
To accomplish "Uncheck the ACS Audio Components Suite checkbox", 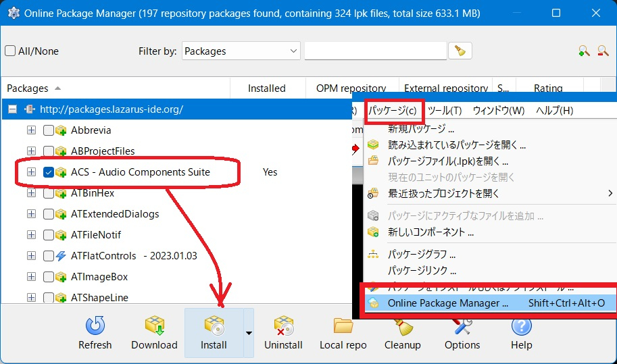I will [49, 172].
